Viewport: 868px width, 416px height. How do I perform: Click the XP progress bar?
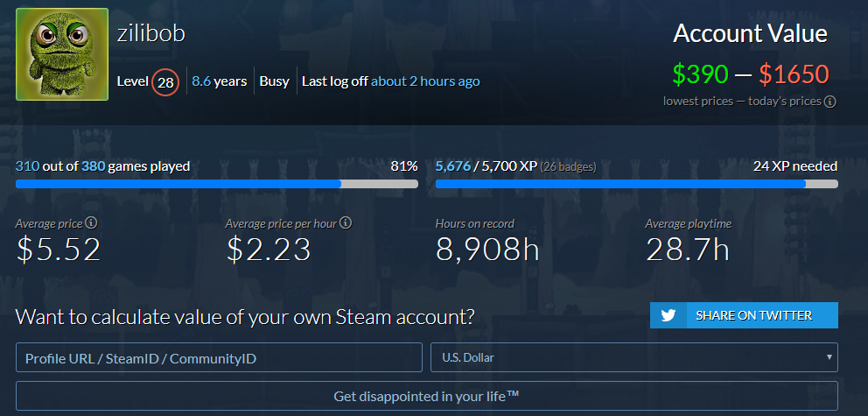[x=637, y=184]
